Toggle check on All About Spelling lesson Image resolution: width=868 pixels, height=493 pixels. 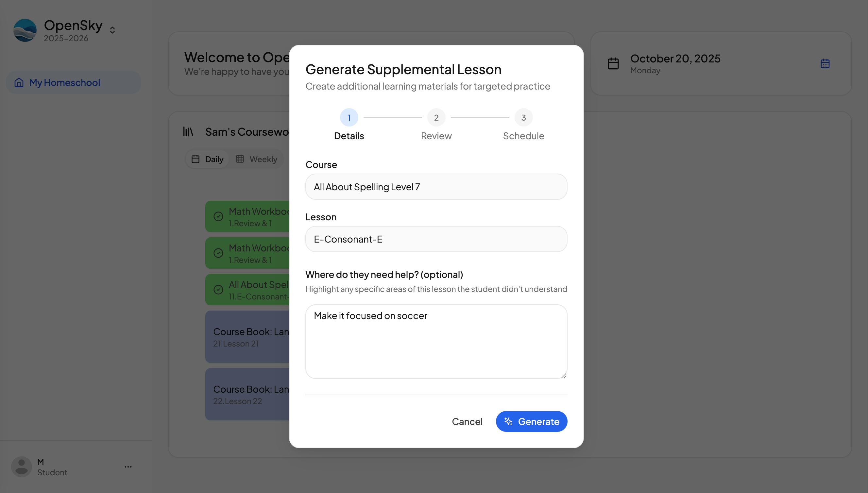(x=218, y=290)
